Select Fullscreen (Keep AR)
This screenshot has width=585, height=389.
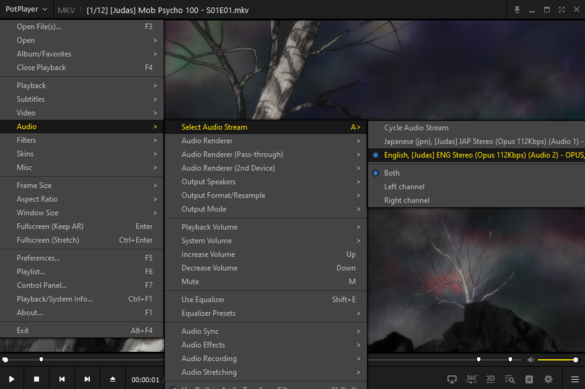coord(82,226)
